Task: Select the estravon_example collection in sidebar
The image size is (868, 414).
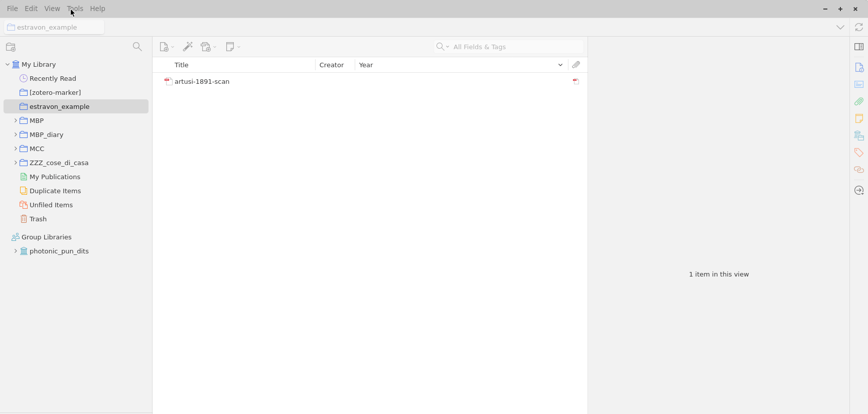Action: 76,106
